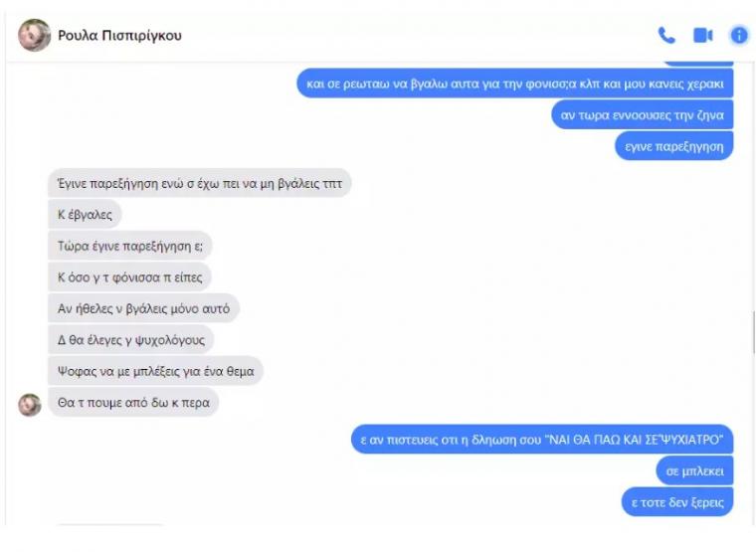Select message 'Θα τ πουμε από δω κ περα'
This screenshot has height=552, width=756.
133,403
